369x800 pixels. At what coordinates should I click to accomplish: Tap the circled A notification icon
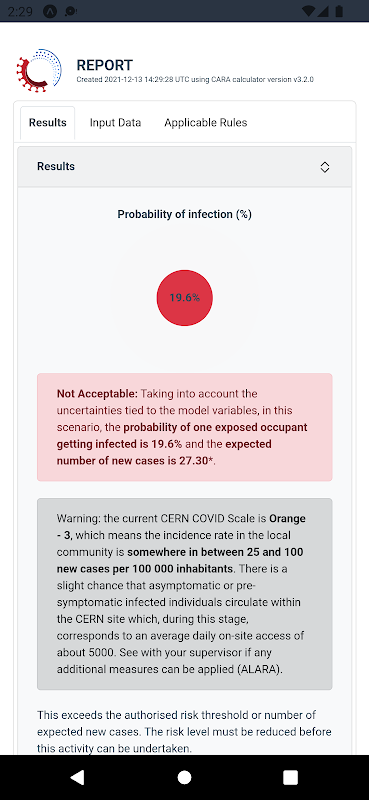(x=50, y=12)
